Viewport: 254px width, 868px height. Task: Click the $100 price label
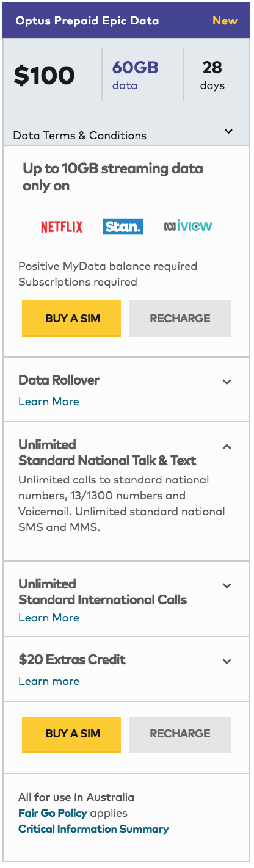pyautogui.click(x=45, y=76)
